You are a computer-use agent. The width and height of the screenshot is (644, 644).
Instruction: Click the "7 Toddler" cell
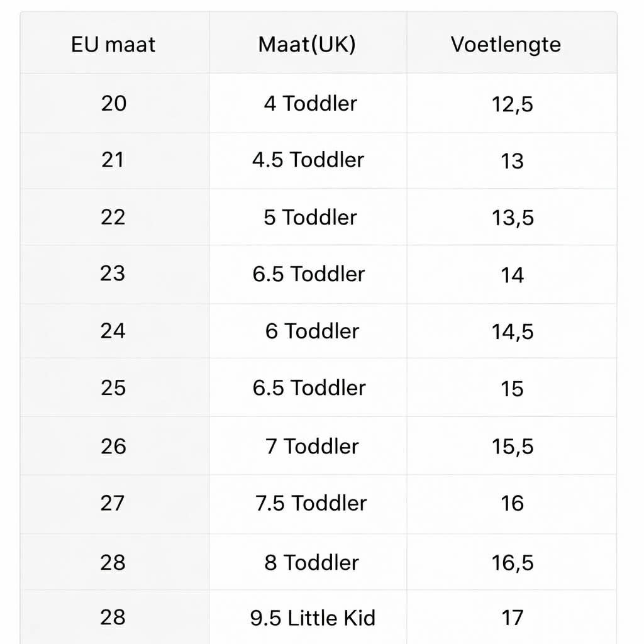tap(312, 446)
